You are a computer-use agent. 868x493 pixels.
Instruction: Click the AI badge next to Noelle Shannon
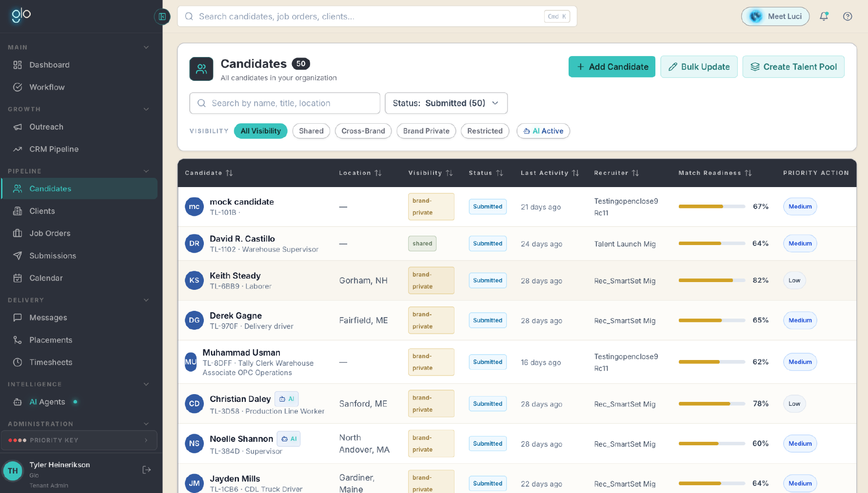pyautogui.click(x=289, y=439)
